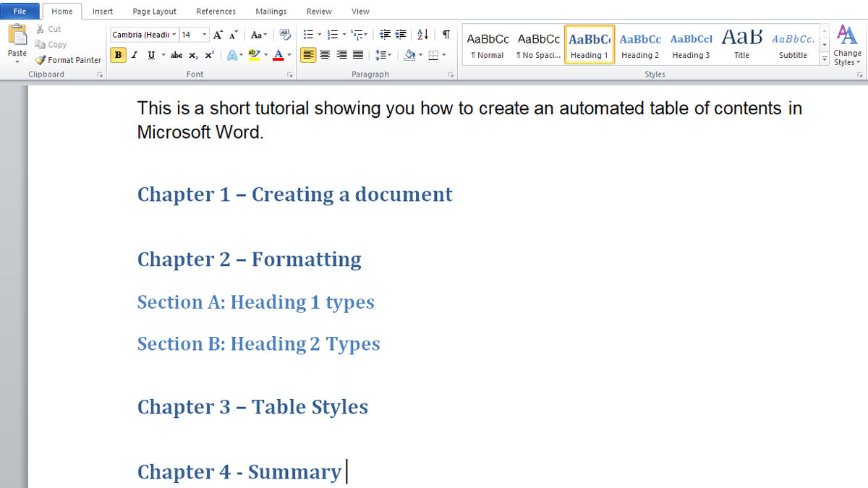Open the Insert ribbon tab
868x488 pixels.
pyautogui.click(x=103, y=12)
